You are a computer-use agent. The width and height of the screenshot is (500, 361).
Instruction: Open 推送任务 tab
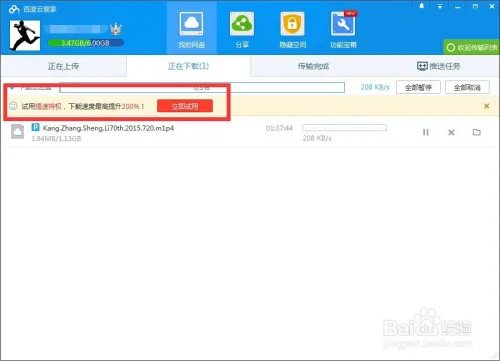[438, 66]
